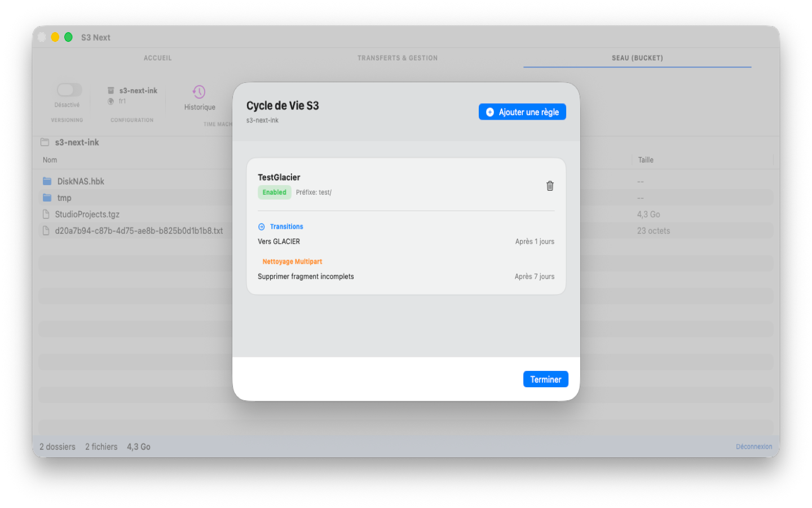Click the 's3-next-ink' bucket name in the toolbar
The height and width of the screenshot is (508, 812).
point(138,90)
